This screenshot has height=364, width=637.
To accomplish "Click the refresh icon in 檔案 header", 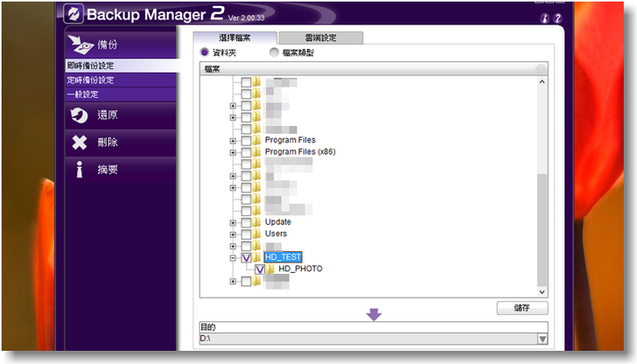I will click(x=541, y=68).
